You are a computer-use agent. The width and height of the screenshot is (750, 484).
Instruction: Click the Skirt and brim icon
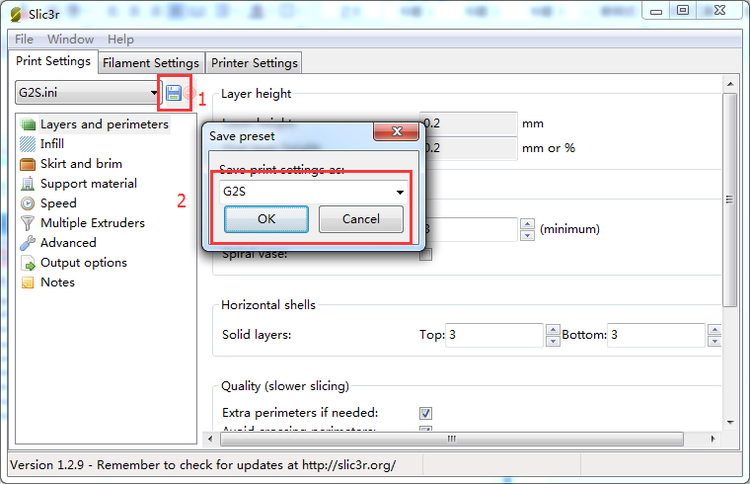pyautogui.click(x=28, y=164)
